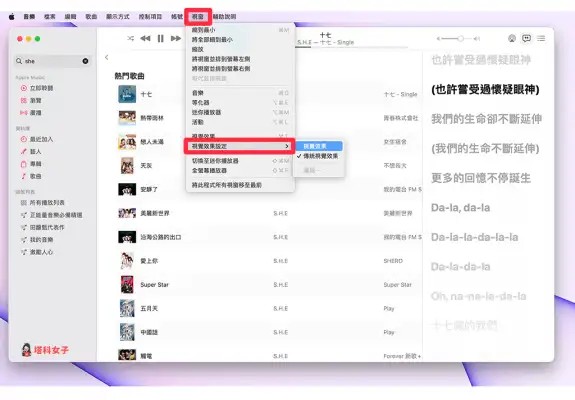This screenshot has height=400, width=575.
Task: Skip back to previous track
Action: (x=145, y=38)
